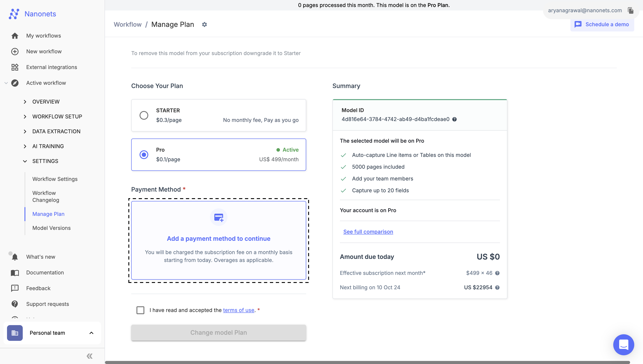Open External integrations grid icon
The height and width of the screenshot is (364, 643).
[x=15, y=67]
